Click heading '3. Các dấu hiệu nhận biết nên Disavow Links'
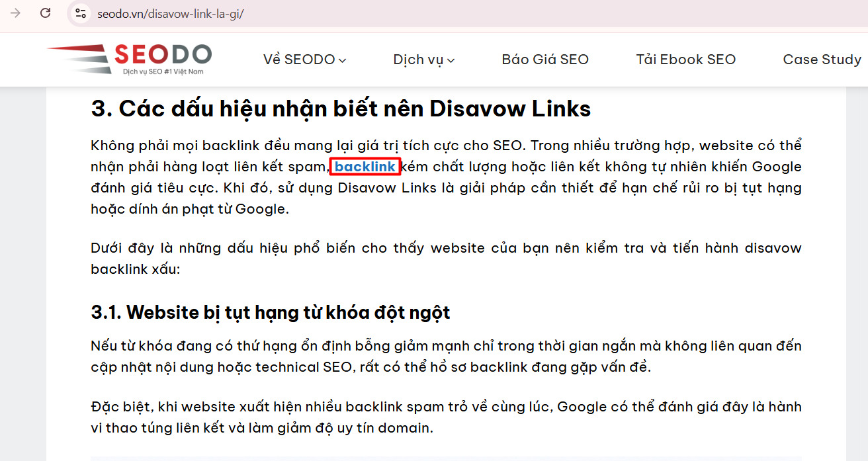This screenshot has height=461, width=868. click(x=341, y=108)
